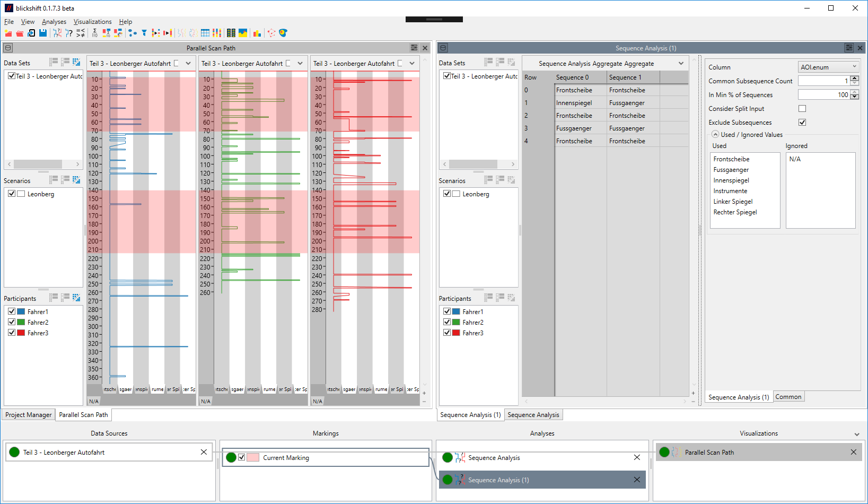The image size is (868, 504).
Task: Toggle the Exclude Subsequences checkbox
Action: click(802, 123)
